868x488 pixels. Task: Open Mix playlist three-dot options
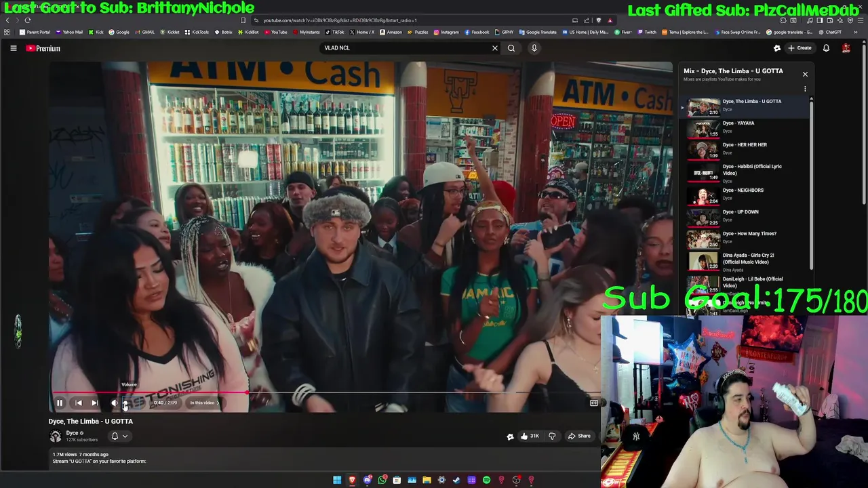805,89
